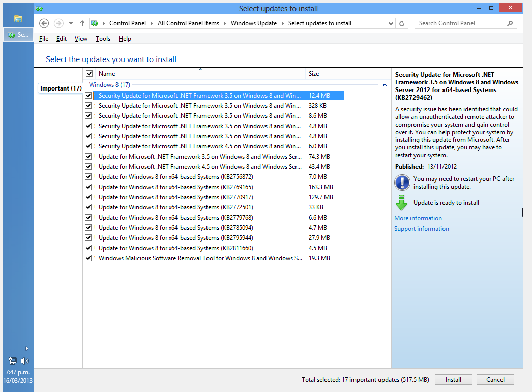This screenshot has height=392, width=532.
Task: Uncheck update KB2769165 checkbox
Action: click(88, 187)
